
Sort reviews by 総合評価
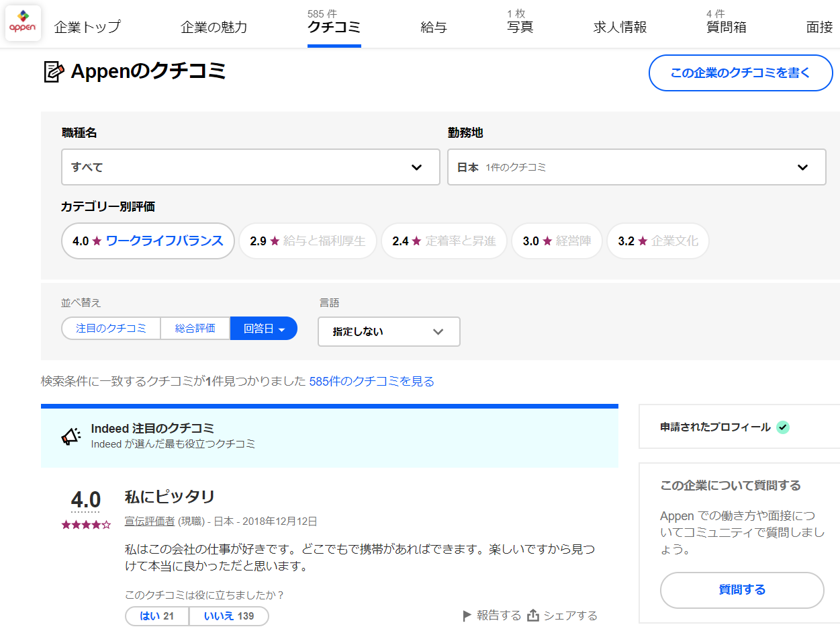(195, 329)
